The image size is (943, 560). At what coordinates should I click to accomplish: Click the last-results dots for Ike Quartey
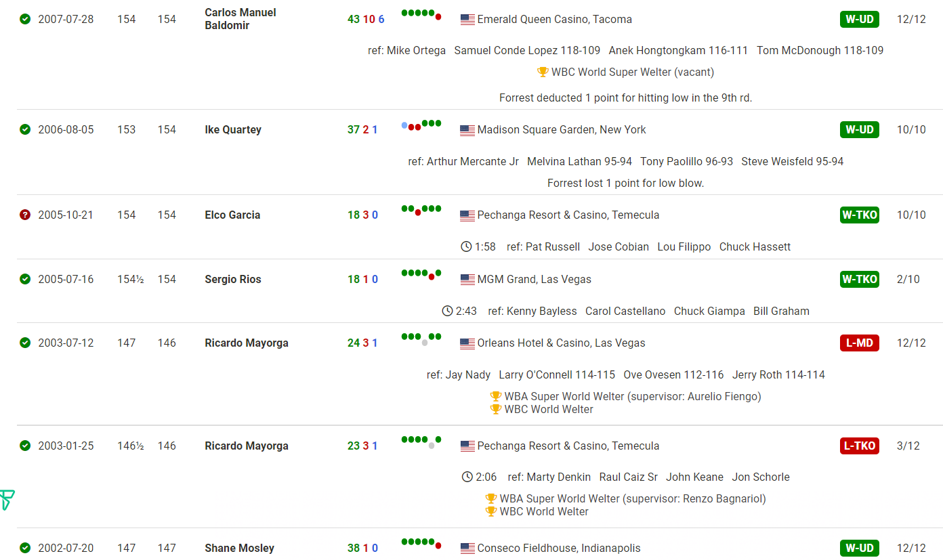point(421,125)
